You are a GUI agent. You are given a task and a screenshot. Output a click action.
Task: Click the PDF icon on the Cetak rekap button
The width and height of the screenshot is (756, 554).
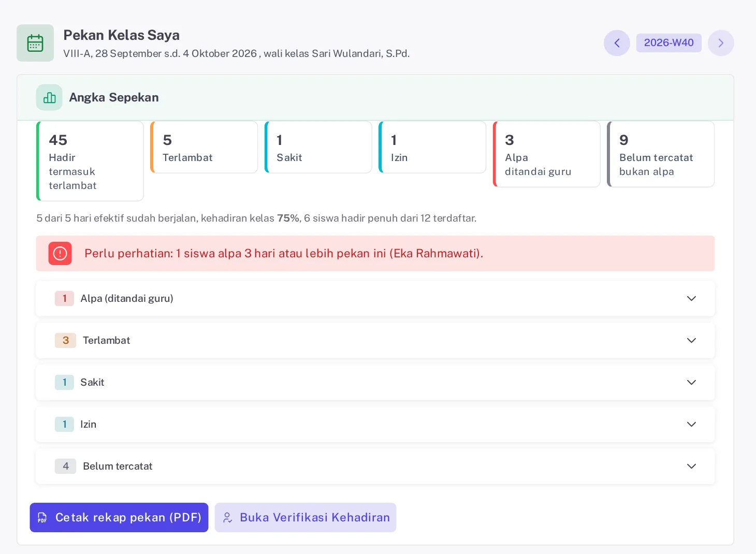pos(42,518)
